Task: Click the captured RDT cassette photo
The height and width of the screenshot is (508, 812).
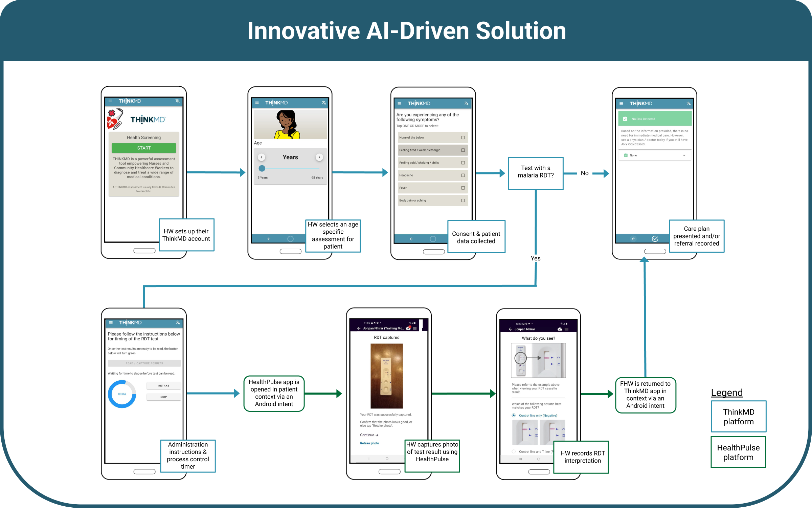Action: tap(387, 376)
